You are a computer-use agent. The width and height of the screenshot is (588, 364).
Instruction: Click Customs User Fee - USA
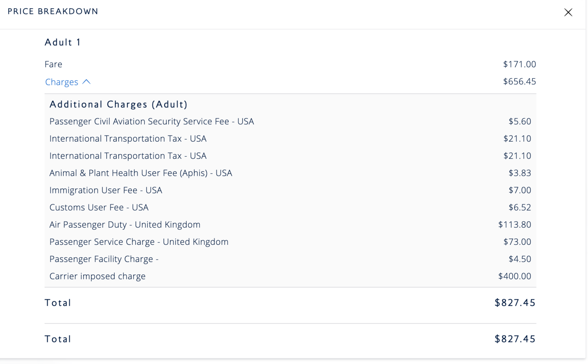click(x=99, y=207)
